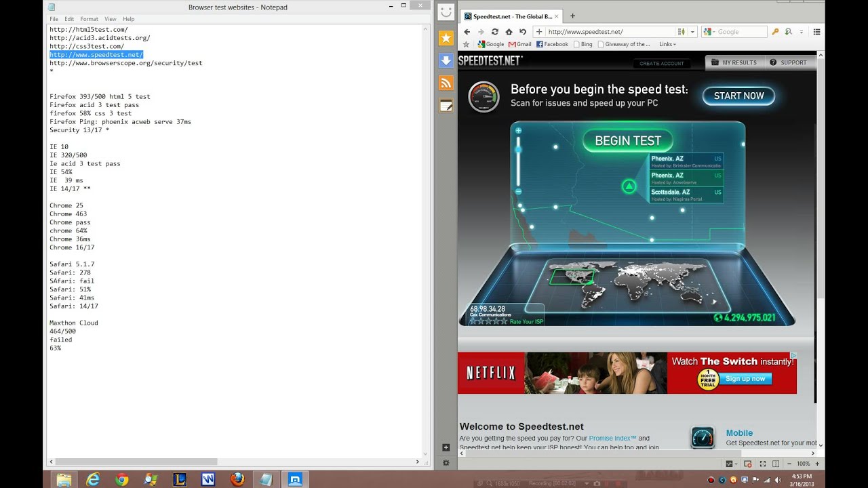Zoom out with minus in status bar
868x488 pixels.
coord(791,464)
